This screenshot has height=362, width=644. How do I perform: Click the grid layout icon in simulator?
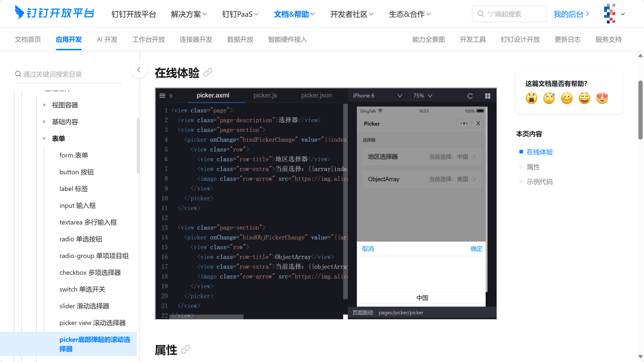488,96
